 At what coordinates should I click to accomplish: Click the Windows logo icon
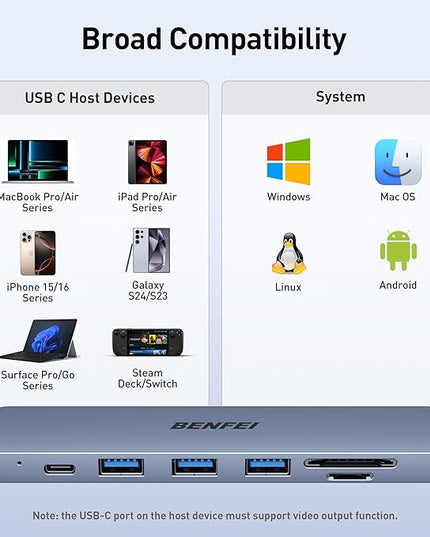click(289, 162)
